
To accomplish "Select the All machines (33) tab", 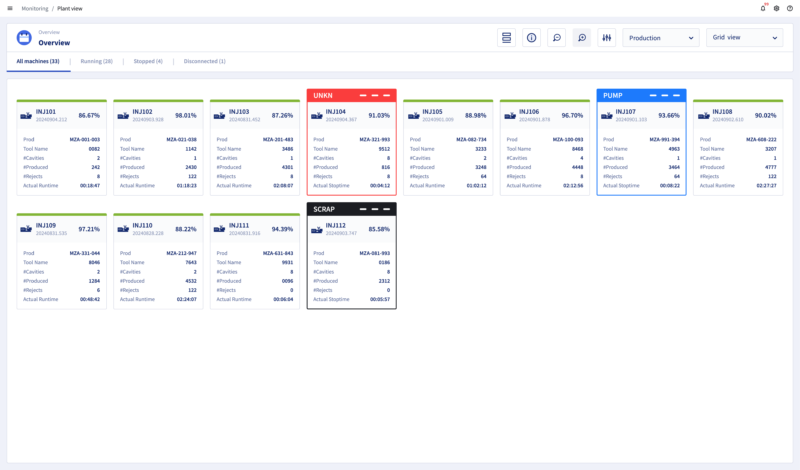I will (38, 61).
